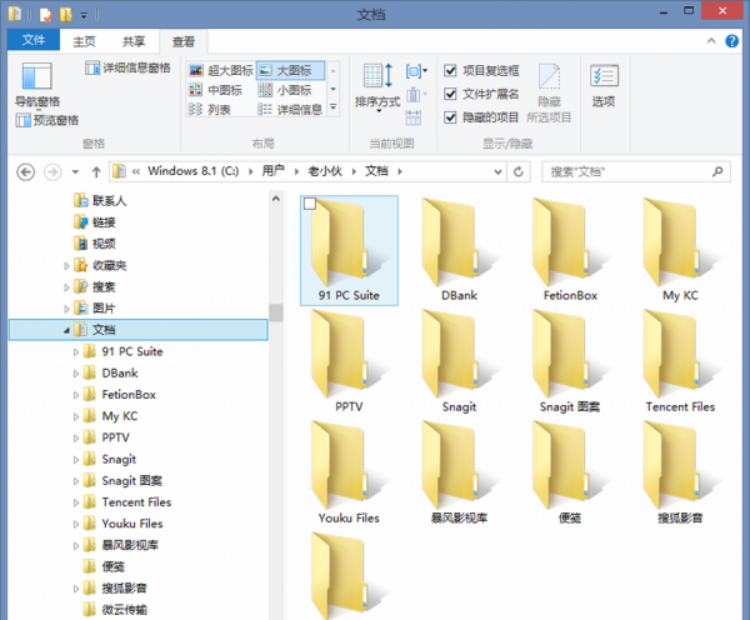Screen dimensions: 750x620
Task: Toggle the details pane (详细信息窗格)
Action: tap(128, 68)
